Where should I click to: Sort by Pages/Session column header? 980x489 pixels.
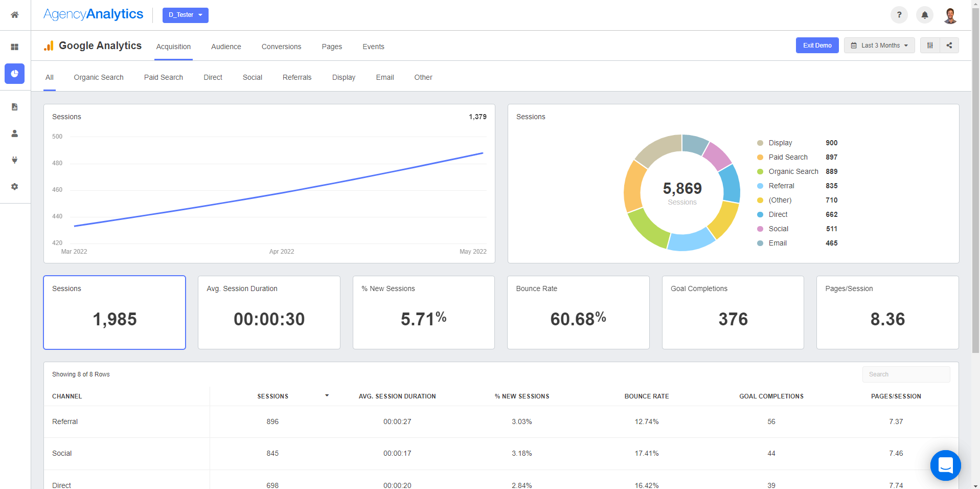point(896,396)
